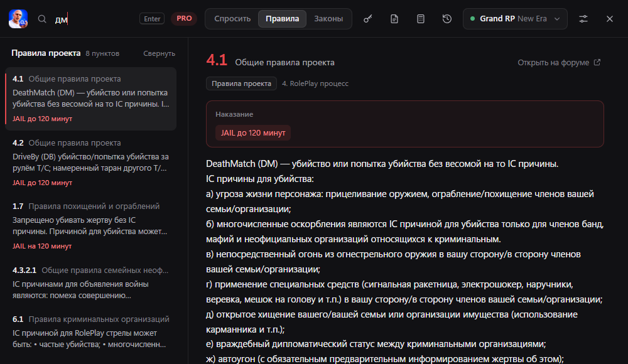Select rule 4.1 DeathMatch result
The width and height of the screenshot is (628, 364).
[x=91, y=99]
